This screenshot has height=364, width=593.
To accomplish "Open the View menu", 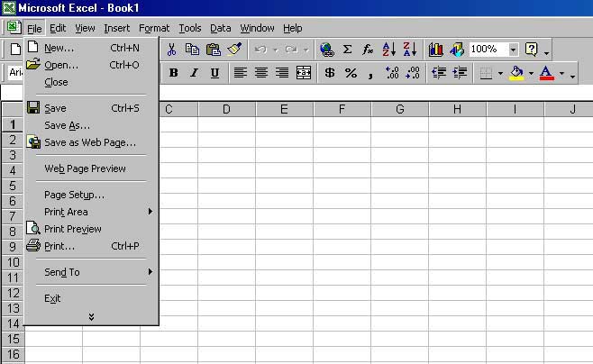I will click(x=85, y=28).
